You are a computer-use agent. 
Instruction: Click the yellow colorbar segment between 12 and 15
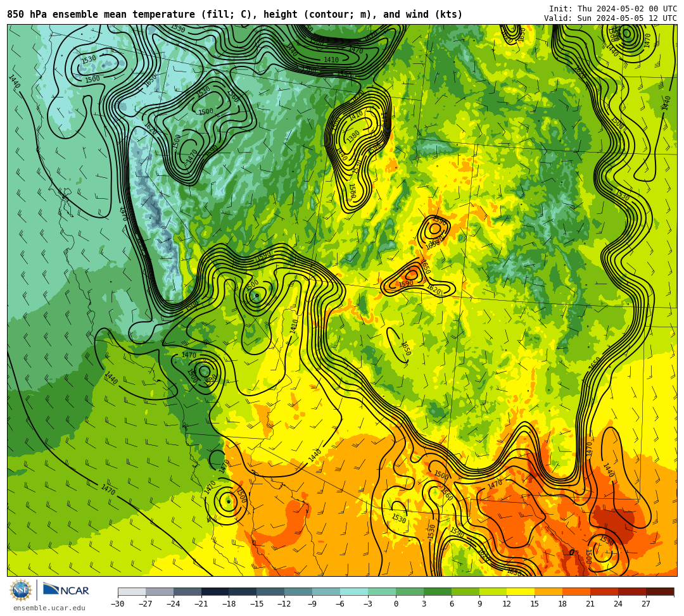[521, 591]
